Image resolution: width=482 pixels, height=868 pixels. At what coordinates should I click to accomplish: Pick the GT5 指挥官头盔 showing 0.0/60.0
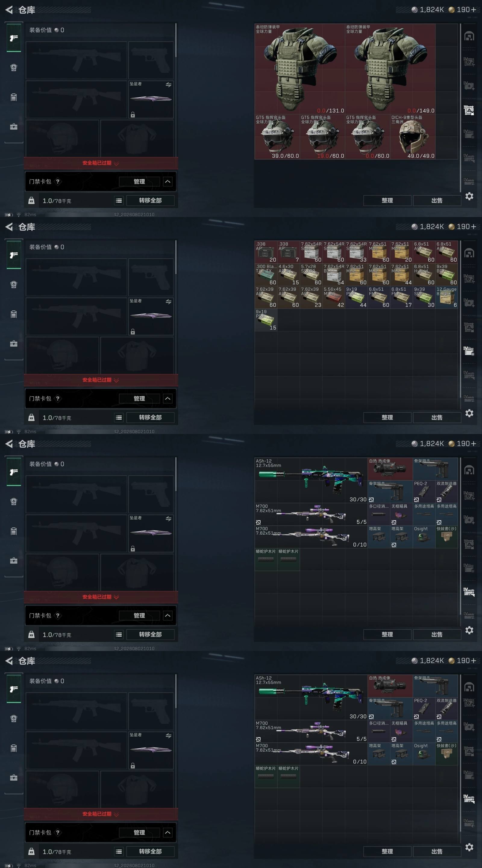point(368,137)
